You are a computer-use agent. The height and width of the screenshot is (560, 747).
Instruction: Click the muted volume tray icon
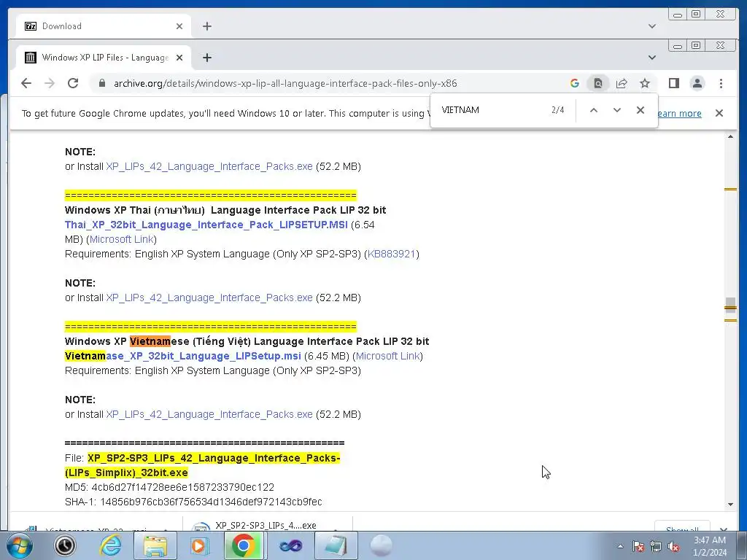pos(673,547)
